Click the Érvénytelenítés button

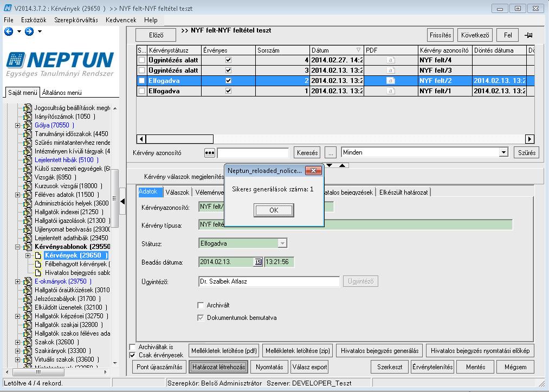tap(432, 367)
